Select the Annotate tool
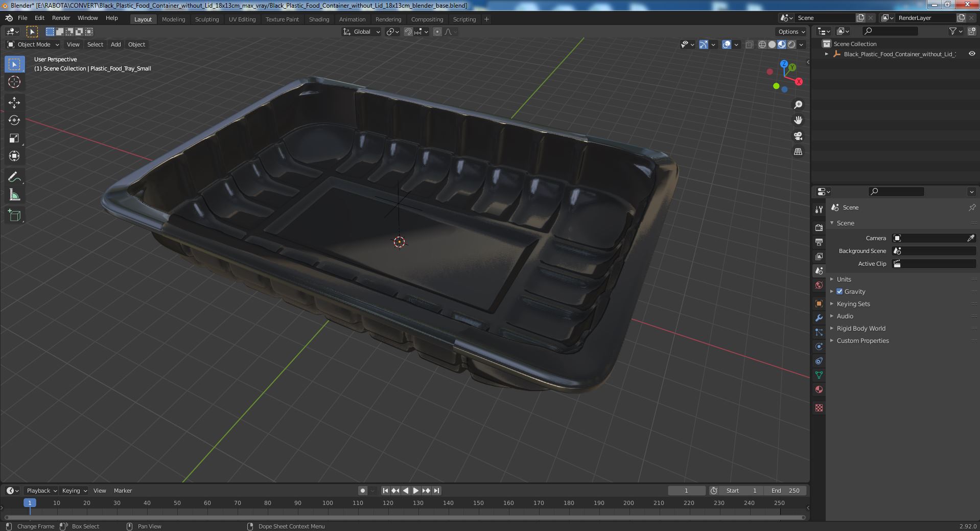Screen dimensions: 980x531 (14, 177)
